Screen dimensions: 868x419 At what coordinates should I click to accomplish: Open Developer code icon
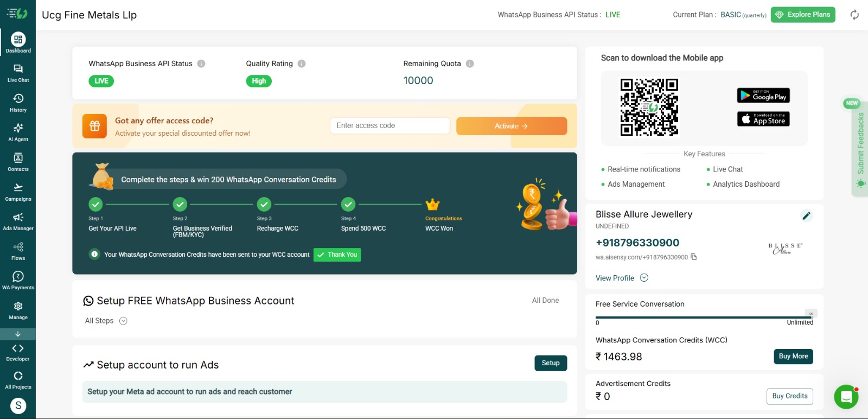[x=18, y=348]
